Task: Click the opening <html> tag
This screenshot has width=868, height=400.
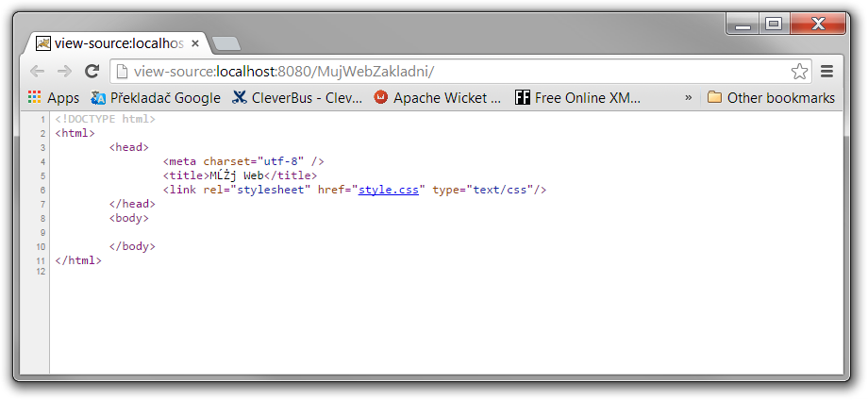Action: pyautogui.click(x=75, y=133)
